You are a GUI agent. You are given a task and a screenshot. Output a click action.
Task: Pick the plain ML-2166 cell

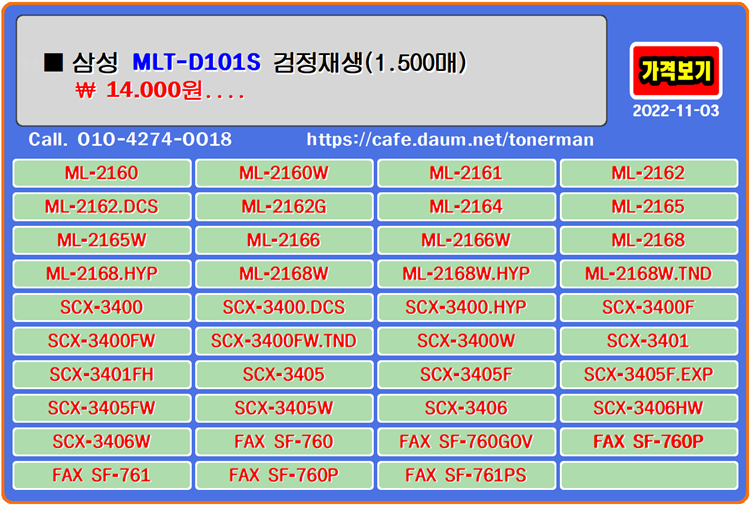click(x=284, y=240)
